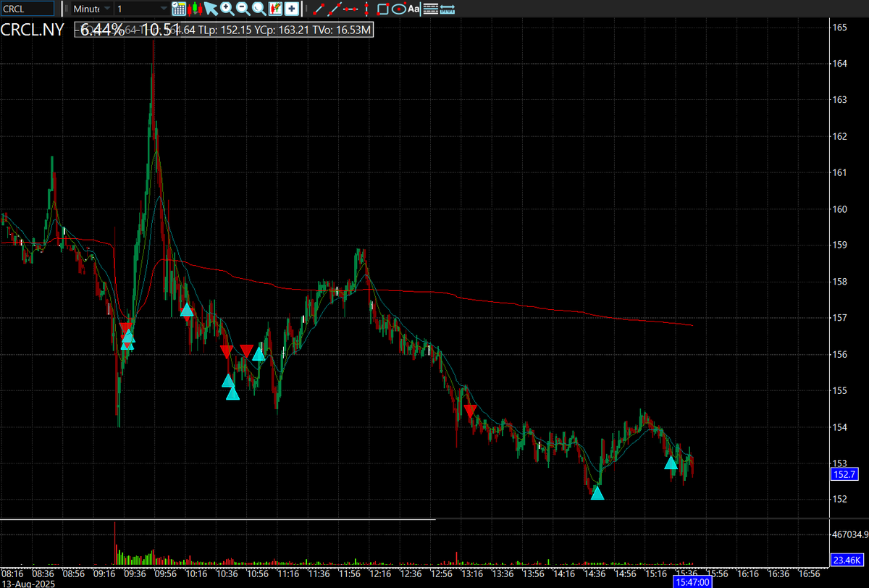Click the 160 price axis label
The image size is (869, 588).
(840, 209)
